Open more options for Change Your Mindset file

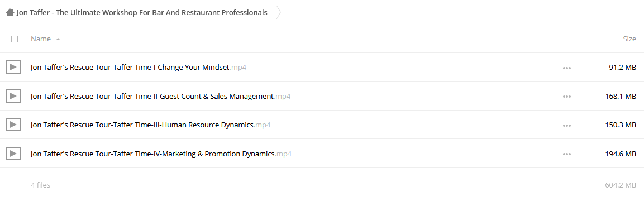click(567, 68)
